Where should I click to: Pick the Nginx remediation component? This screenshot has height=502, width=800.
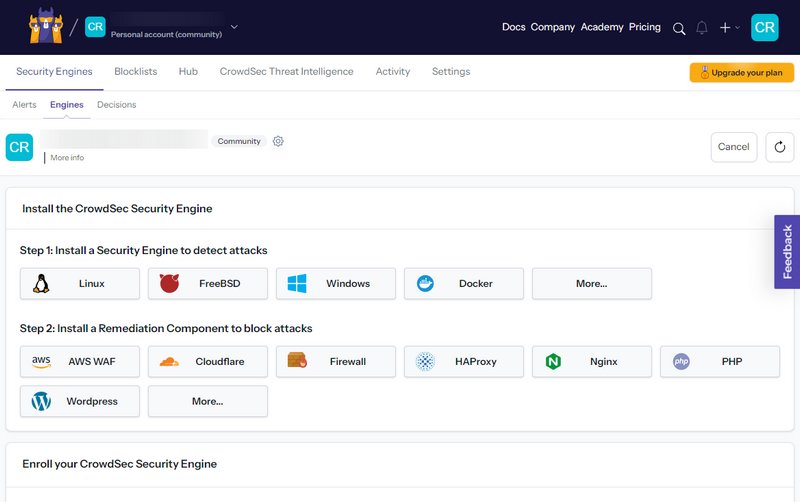coord(592,361)
